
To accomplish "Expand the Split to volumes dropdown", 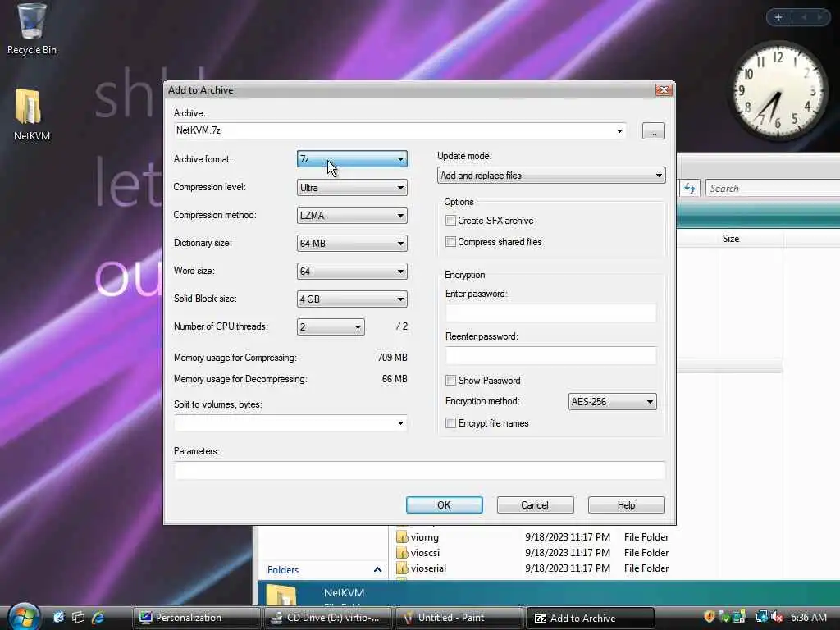I will tap(400, 423).
